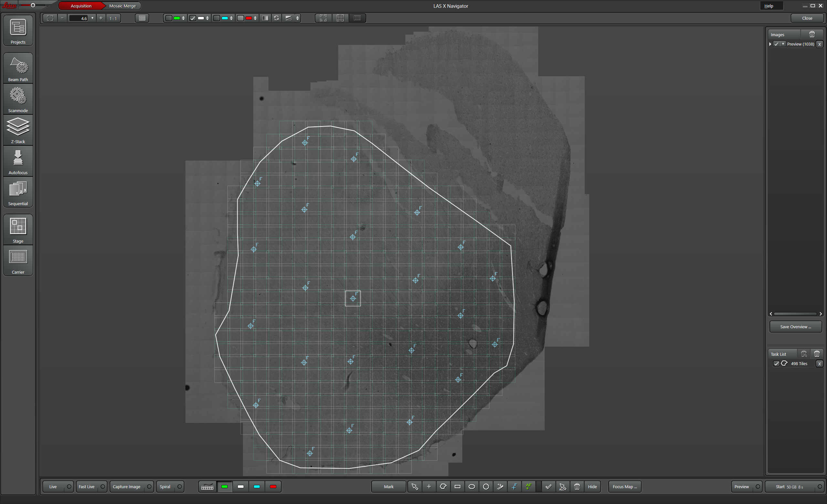
Task: Click the select ALL arrow icon
Action: pos(562,487)
